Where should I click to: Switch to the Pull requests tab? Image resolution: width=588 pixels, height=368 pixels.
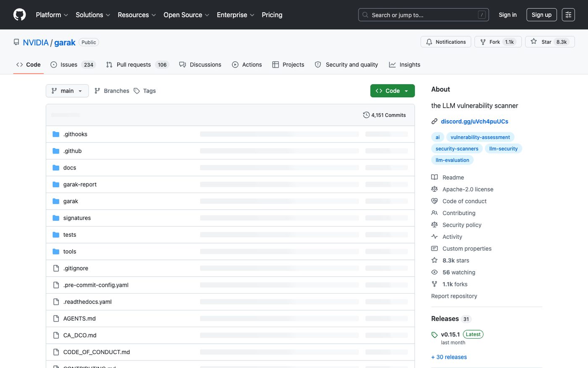pyautogui.click(x=137, y=65)
